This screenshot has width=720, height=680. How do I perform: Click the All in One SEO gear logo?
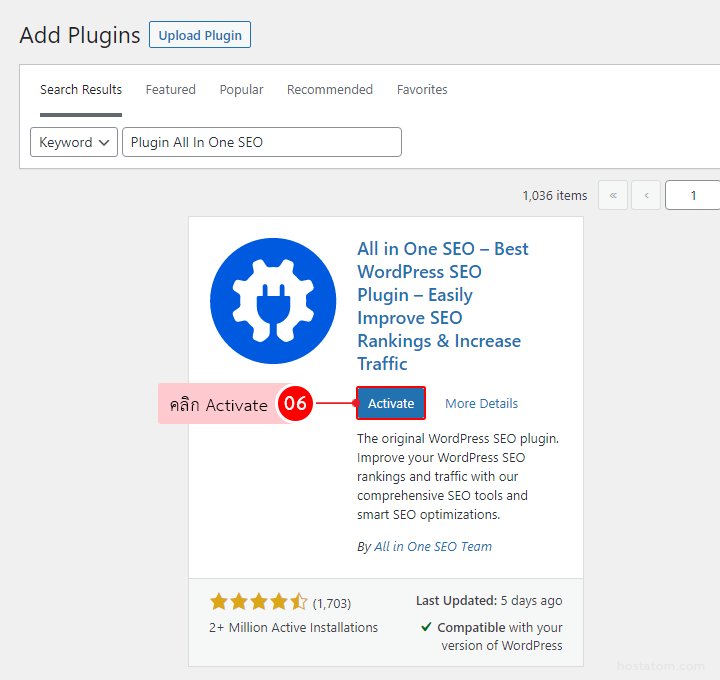[273, 301]
